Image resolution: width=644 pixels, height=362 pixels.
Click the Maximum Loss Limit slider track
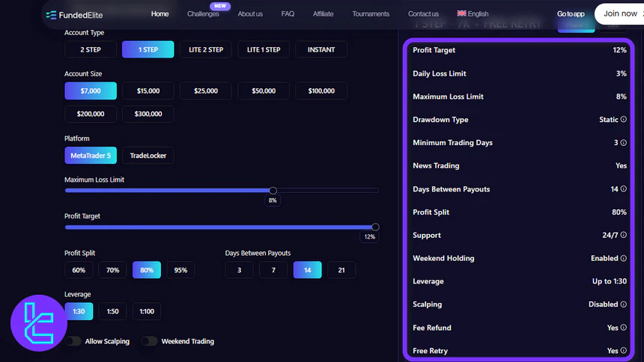222,191
